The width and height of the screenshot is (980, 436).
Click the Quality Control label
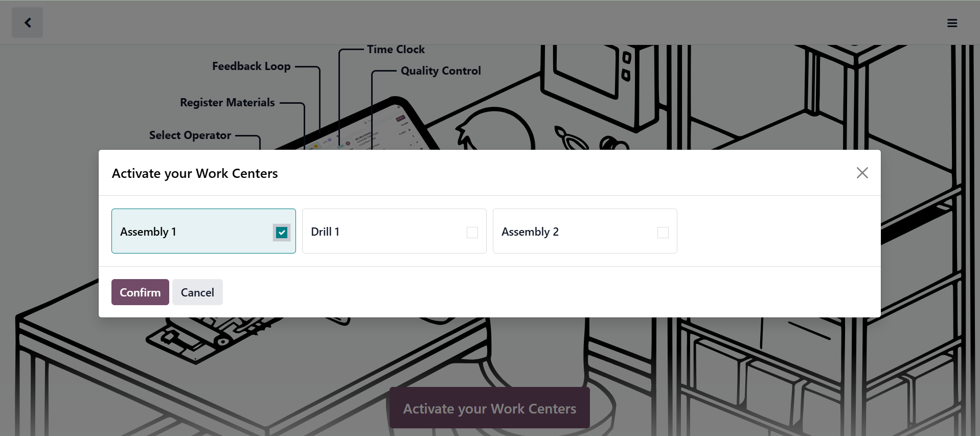click(x=441, y=71)
